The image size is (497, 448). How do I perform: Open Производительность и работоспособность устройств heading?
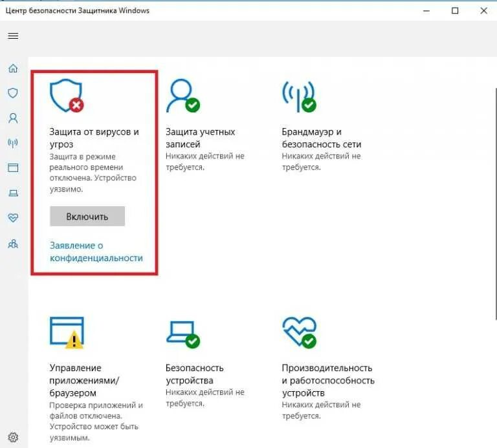pos(328,380)
